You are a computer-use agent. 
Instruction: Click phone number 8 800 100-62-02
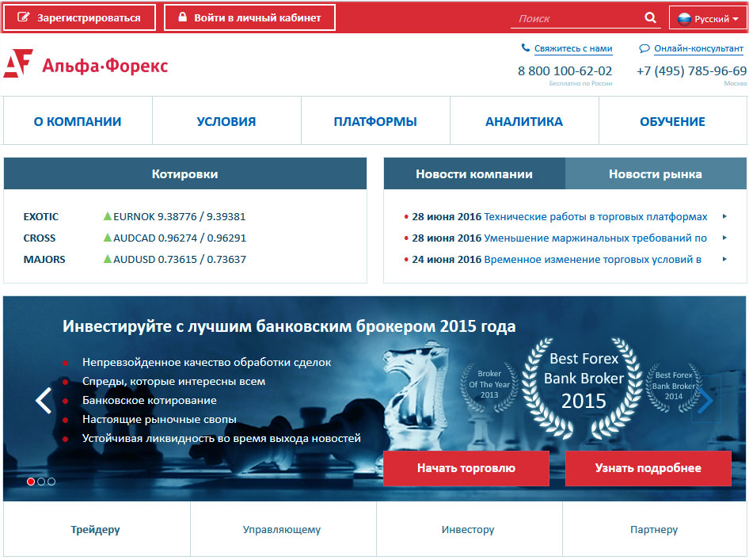click(565, 70)
